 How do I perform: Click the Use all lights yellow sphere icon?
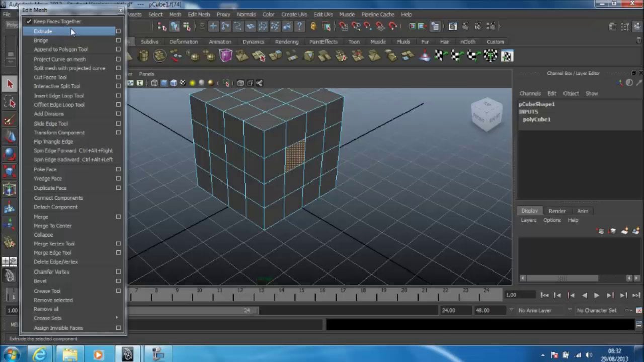click(x=192, y=83)
